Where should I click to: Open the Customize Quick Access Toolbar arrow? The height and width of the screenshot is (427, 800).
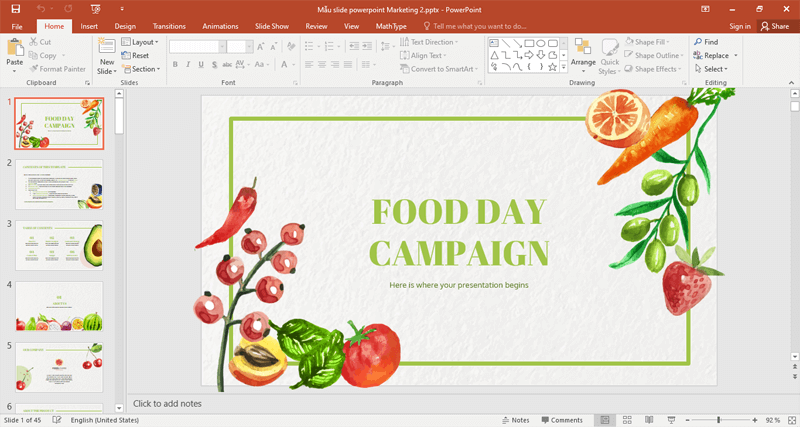(121, 9)
